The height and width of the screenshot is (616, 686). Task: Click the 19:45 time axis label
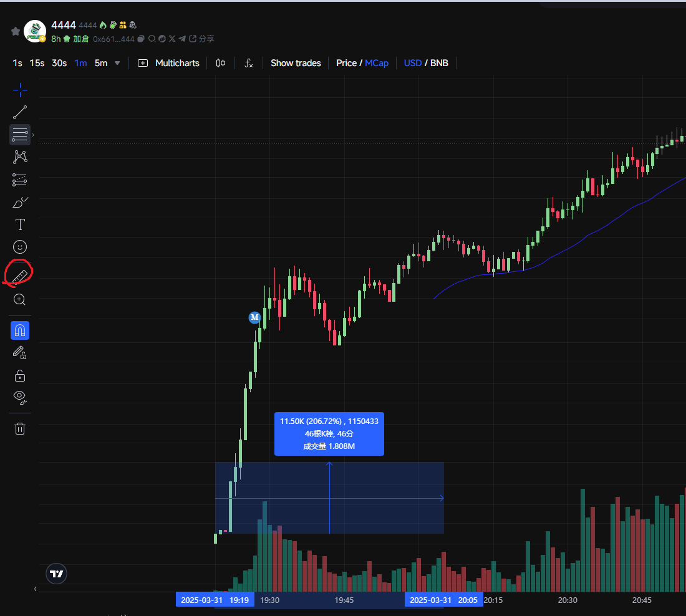344,600
